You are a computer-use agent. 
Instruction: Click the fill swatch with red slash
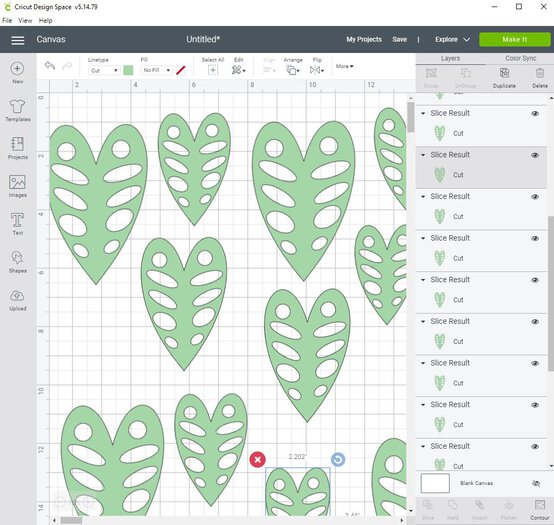click(x=181, y=70)
